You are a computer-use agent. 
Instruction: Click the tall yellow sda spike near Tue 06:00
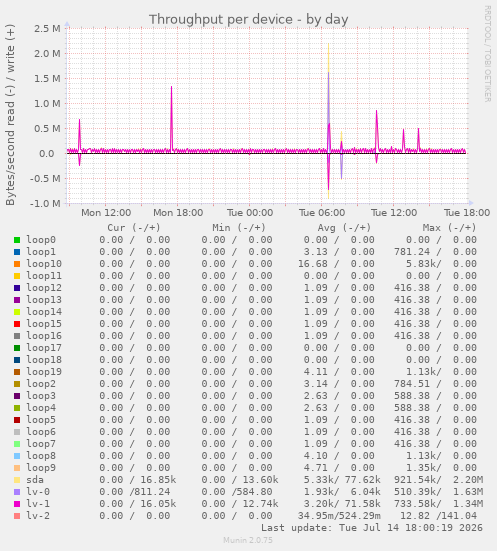[329, 58]
